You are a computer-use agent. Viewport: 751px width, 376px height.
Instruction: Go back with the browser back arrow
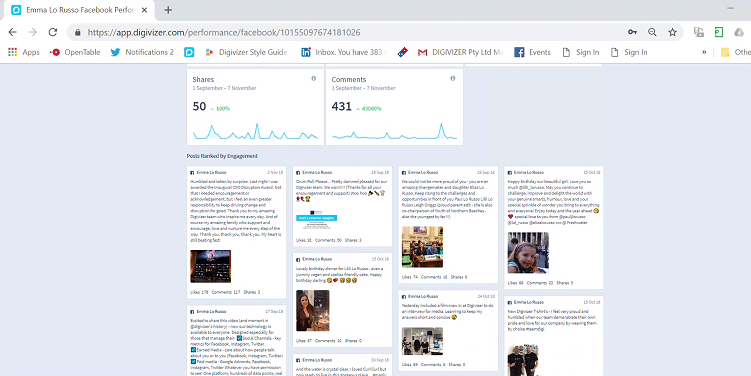[13, 33]
